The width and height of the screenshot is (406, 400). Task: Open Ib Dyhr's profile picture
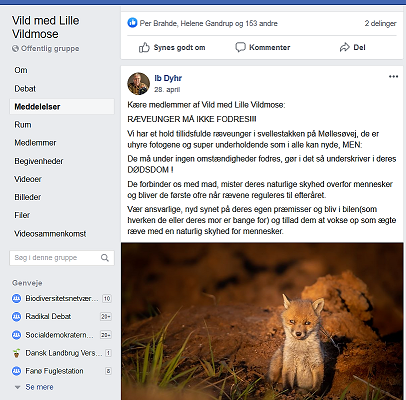(x=138, y=83)
